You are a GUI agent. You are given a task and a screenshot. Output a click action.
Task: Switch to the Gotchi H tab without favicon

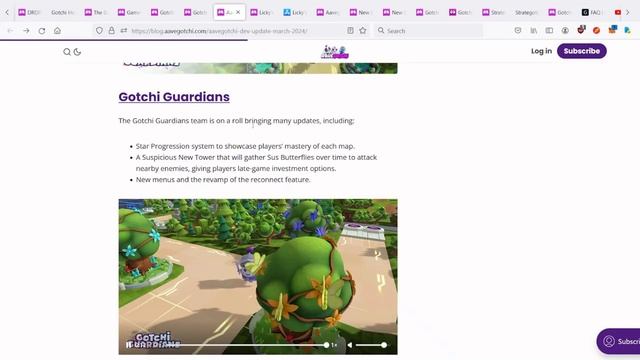click(62, 12)
